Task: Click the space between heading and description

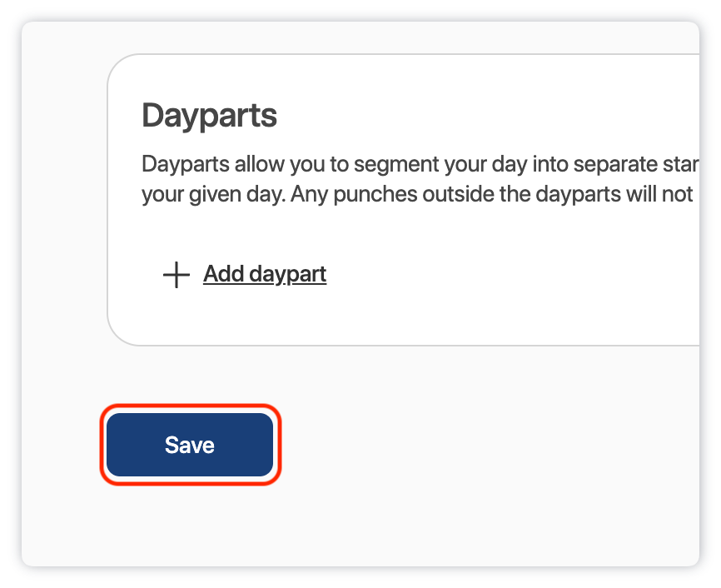Action: [x=322, y=142]
